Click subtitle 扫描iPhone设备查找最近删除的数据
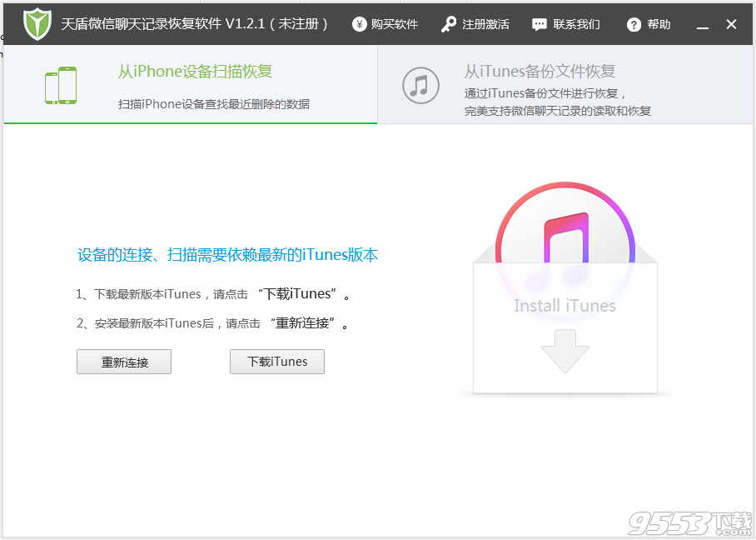 (x=214, y=104)
